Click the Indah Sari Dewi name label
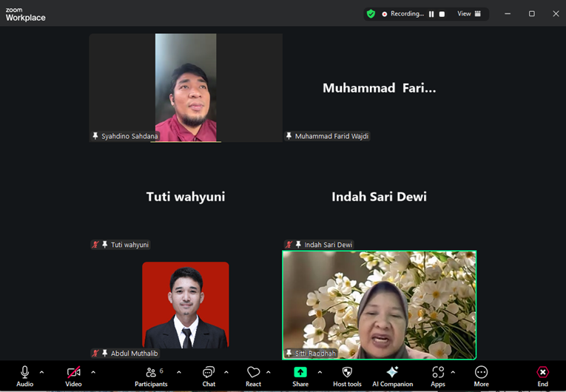The image size is (566, 392). (328, 245)
